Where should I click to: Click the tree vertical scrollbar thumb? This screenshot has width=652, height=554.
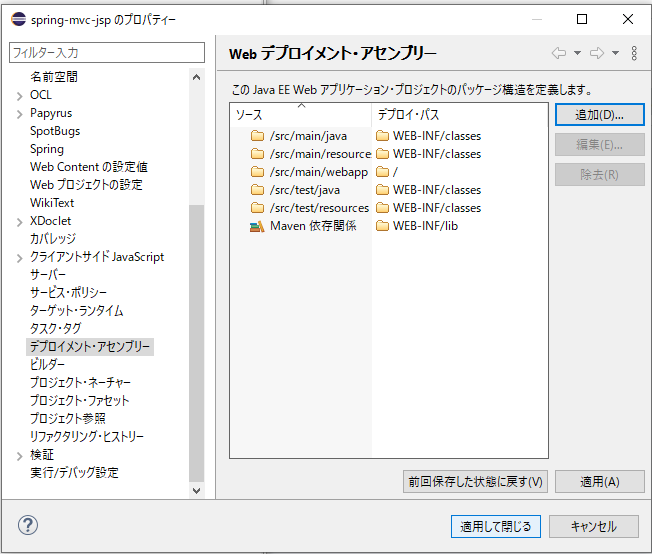click(x=197, y=343)
